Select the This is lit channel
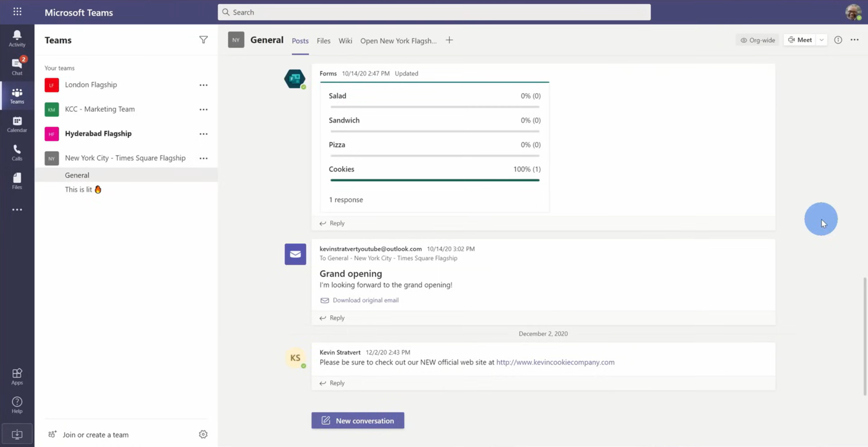 click(79, 189)
